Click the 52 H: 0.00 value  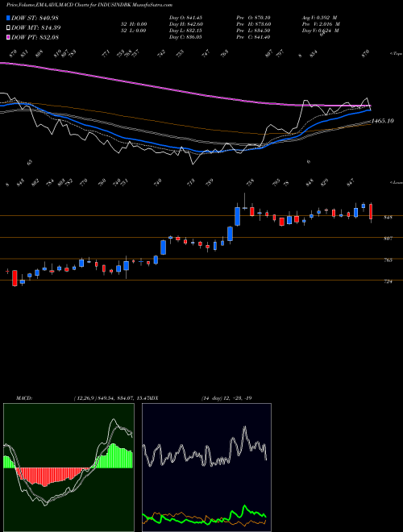[134, 24]
